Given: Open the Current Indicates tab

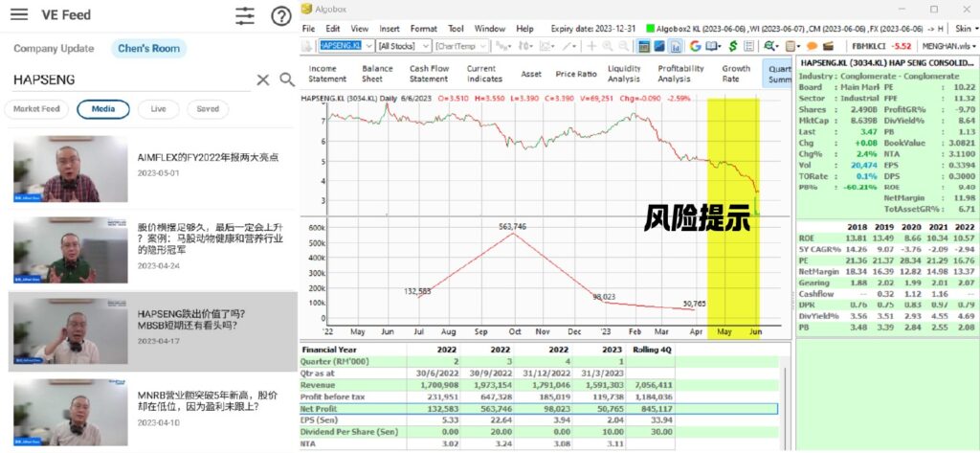Looking at the screenshot, I should (x=484, y=74).
